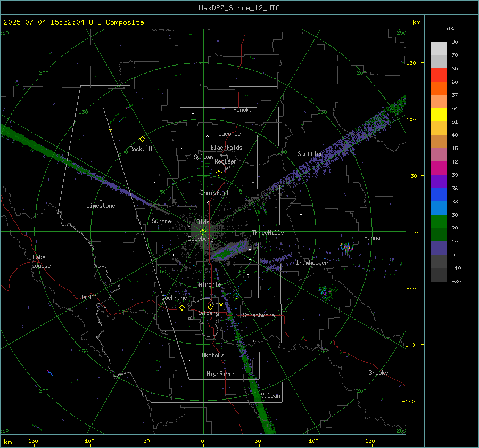Click the dBZ legend heading
The image size is (479, 448).
(x=451, y=29)
